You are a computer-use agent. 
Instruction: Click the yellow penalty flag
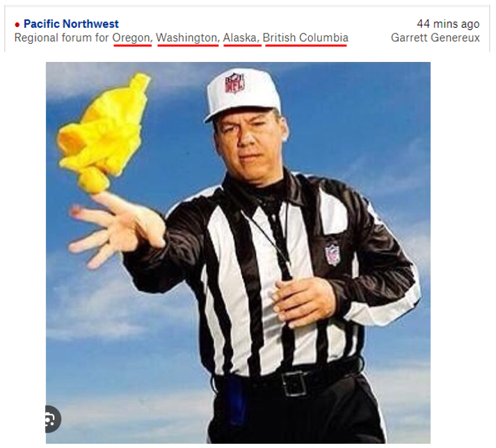[103, 133]
